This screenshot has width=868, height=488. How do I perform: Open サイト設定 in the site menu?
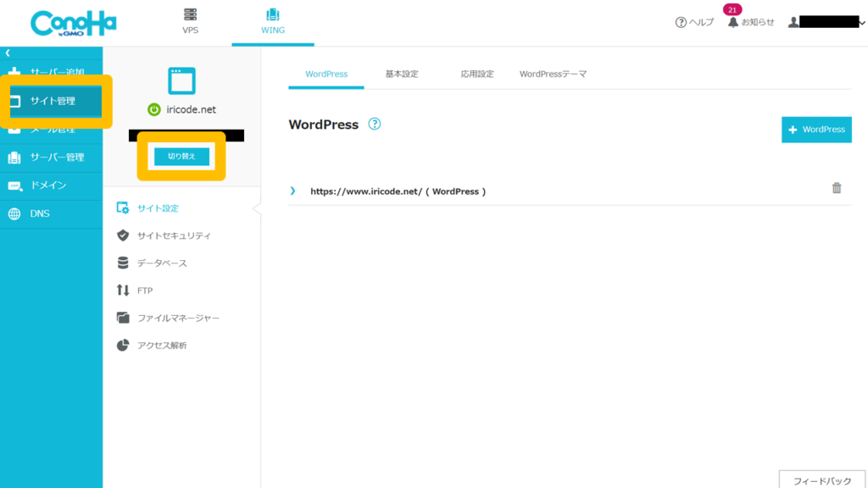point(158,208)
